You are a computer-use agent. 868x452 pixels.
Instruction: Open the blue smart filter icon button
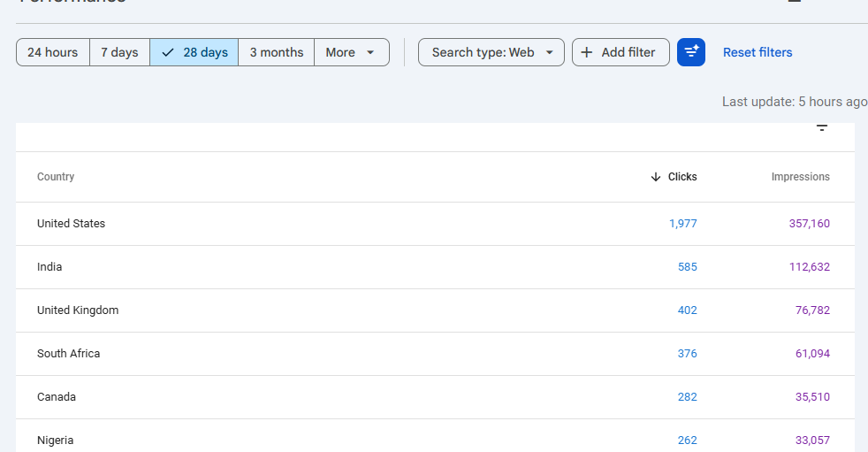coord(690,52)
